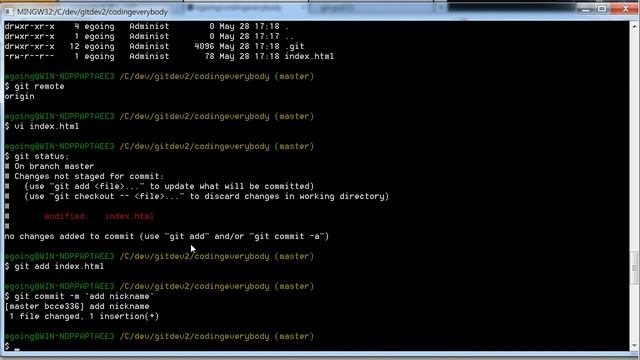Click '[master bcce336] add nickname' output
This screenshot has width=640, height=360.
click(77, 307)
